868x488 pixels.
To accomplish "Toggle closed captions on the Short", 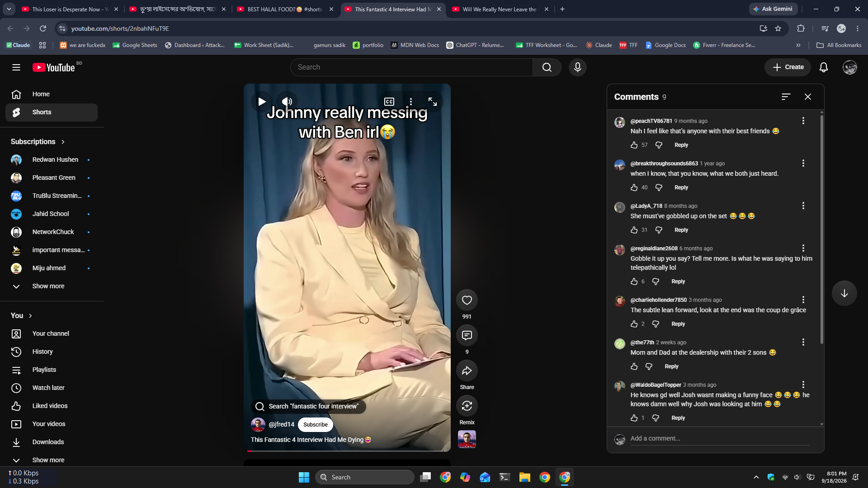I will (x=389, y=102).
